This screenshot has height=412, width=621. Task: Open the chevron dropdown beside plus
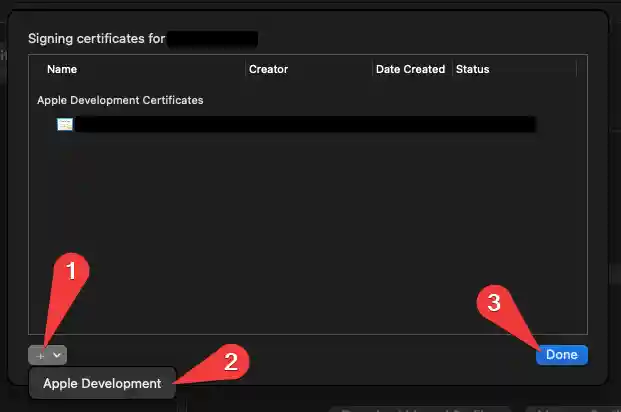(x=57, y=355)
